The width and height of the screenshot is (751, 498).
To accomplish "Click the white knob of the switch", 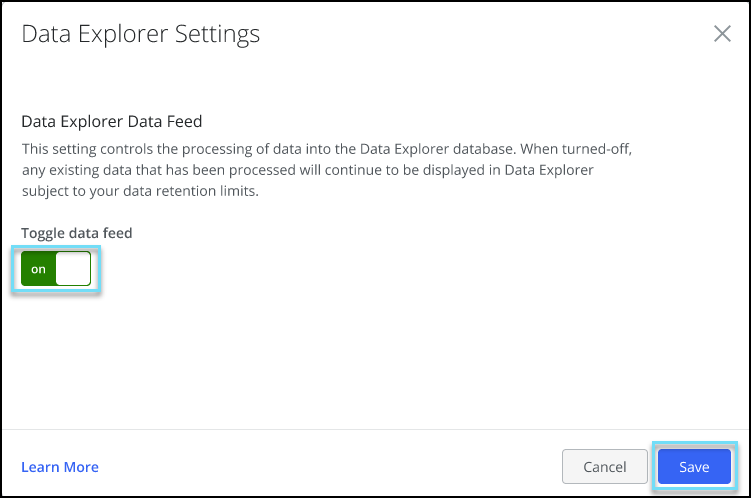I will pyautogui.click(x=73, y=269).
